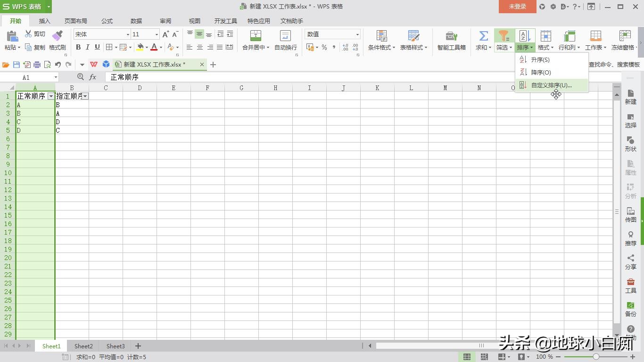Click the Format Painter (格式刷) icon
The image size is (644, 362).
[57, 36]
